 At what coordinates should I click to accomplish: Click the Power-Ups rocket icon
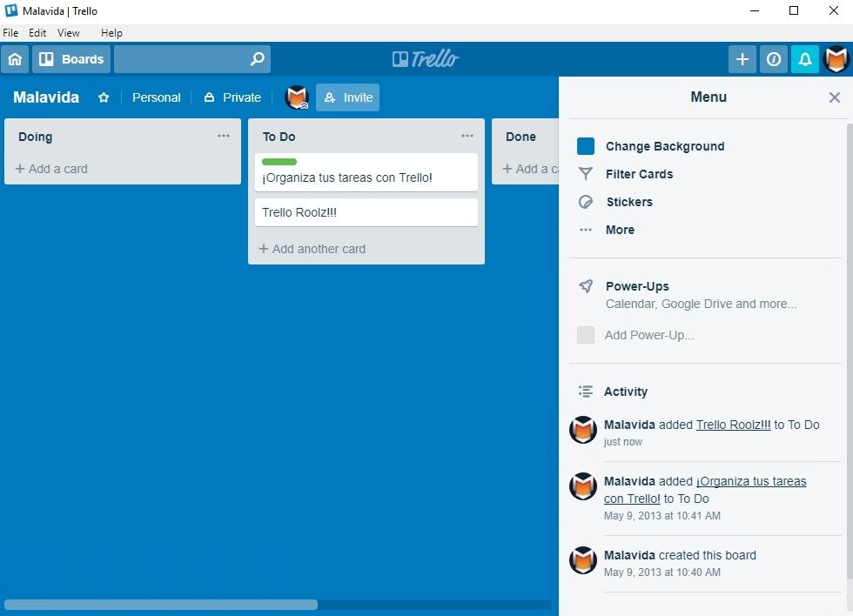pyautogui.click(x=586, y=286)
